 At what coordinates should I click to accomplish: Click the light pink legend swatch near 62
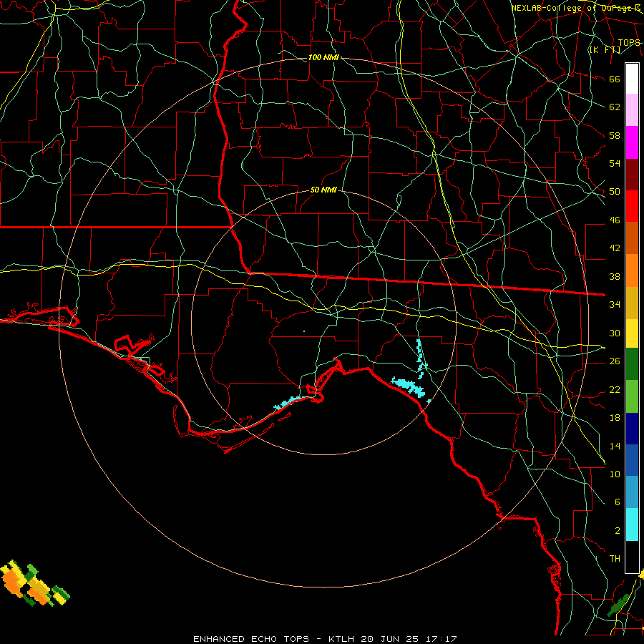pos(632,110)
